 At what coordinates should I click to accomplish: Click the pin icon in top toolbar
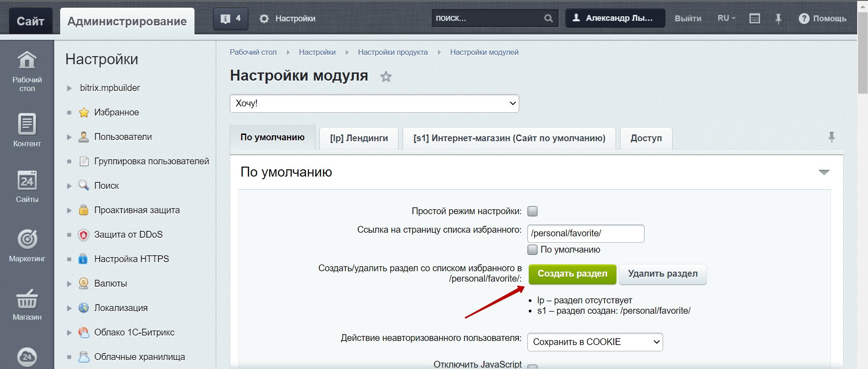pyautogui.click(x=778, y=19)
